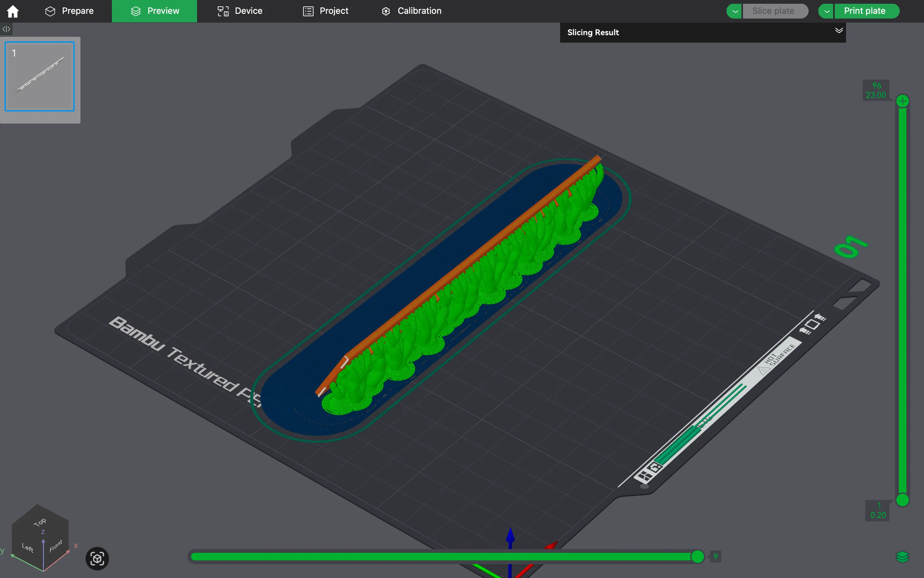Go to the Project tab
Image resolution: width=924 pixels, height=578 pixels.
coord(326,11)
